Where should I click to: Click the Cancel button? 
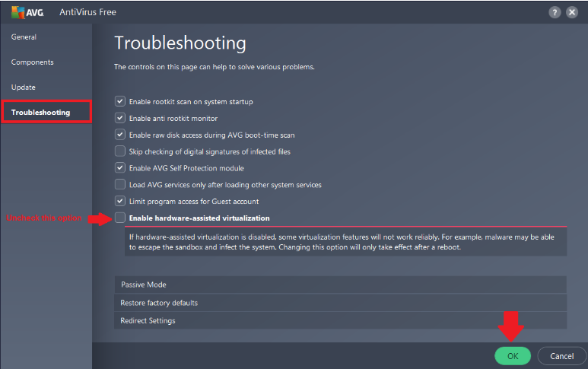coord(561,355)
